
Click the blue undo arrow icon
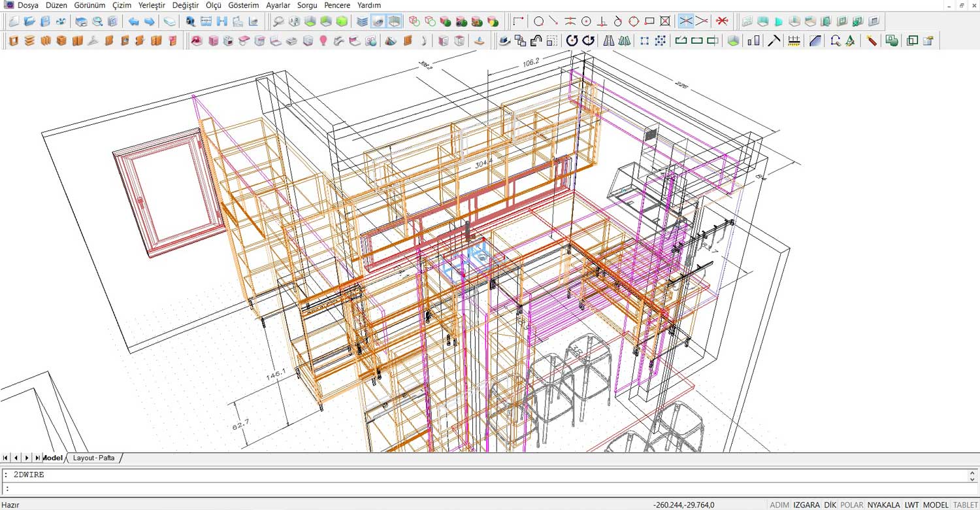pos(133,22)
